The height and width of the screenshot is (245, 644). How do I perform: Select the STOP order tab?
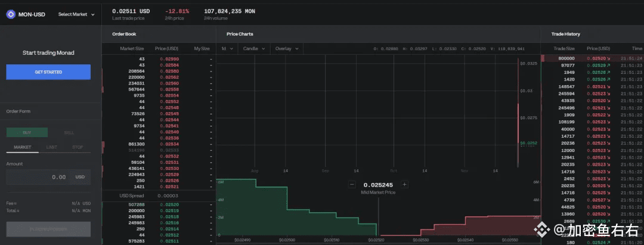[x=78, y=147]
